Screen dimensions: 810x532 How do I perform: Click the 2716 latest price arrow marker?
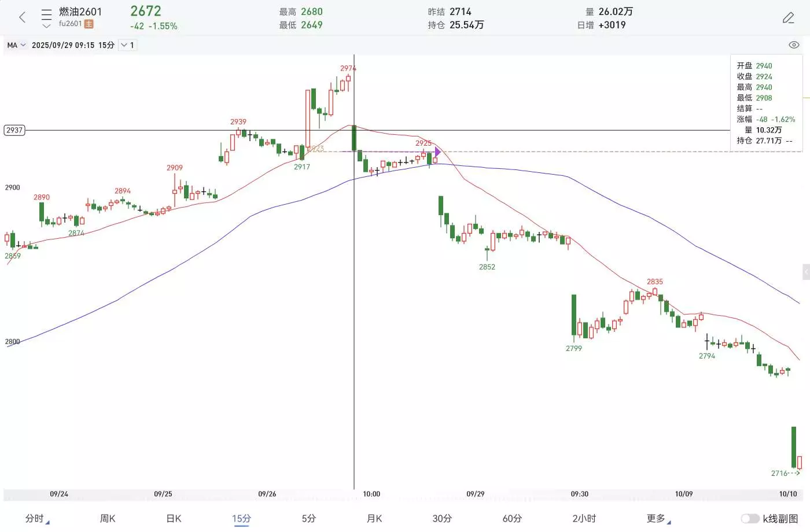coord(785,474)
